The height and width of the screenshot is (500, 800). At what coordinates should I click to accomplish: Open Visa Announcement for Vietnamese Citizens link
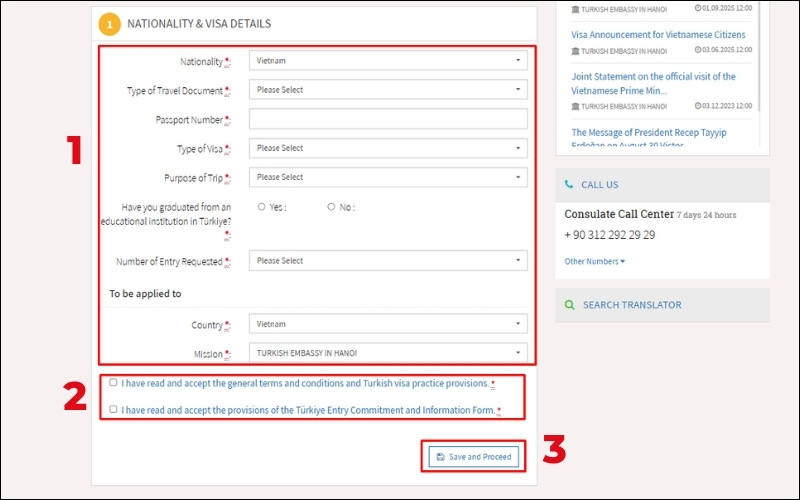click(658, 35)
